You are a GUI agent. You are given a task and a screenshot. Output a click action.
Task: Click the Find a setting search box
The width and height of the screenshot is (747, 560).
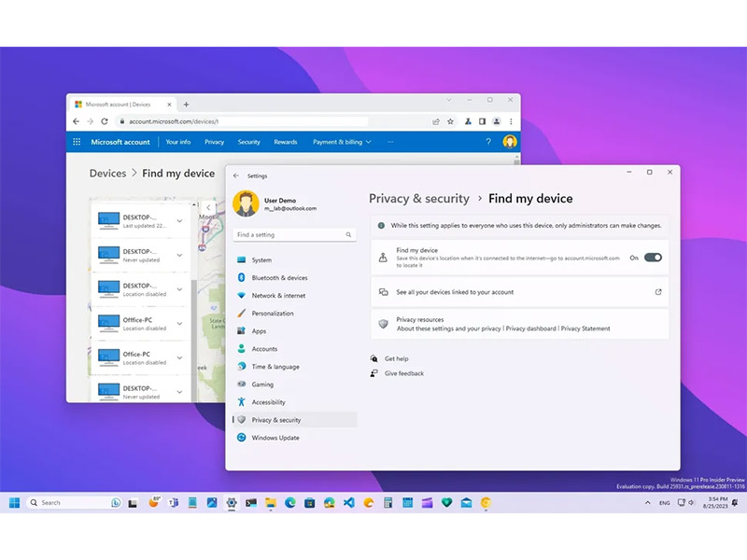click(x=294, y=235)
